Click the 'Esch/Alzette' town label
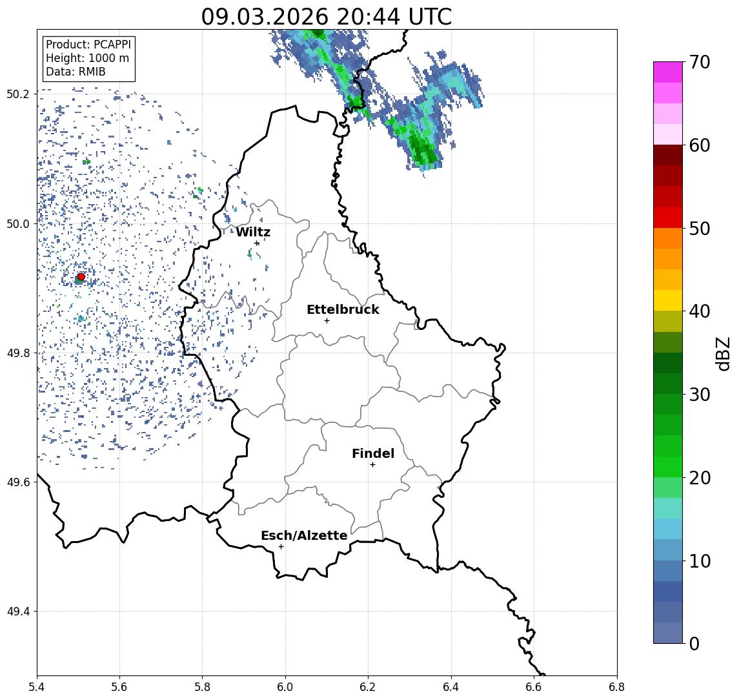 pos(304,535)
